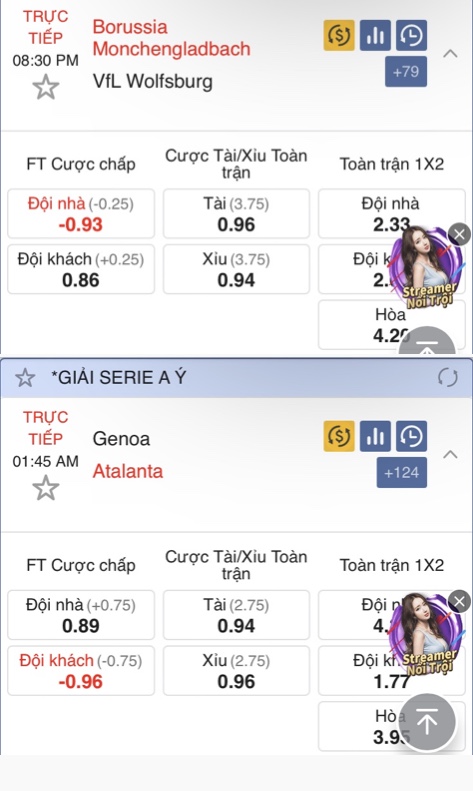This screenshot has height=791, width=473.
Task: View statistics chart icon for Genoa vs Atalanta
Action: tap(375, 436)
